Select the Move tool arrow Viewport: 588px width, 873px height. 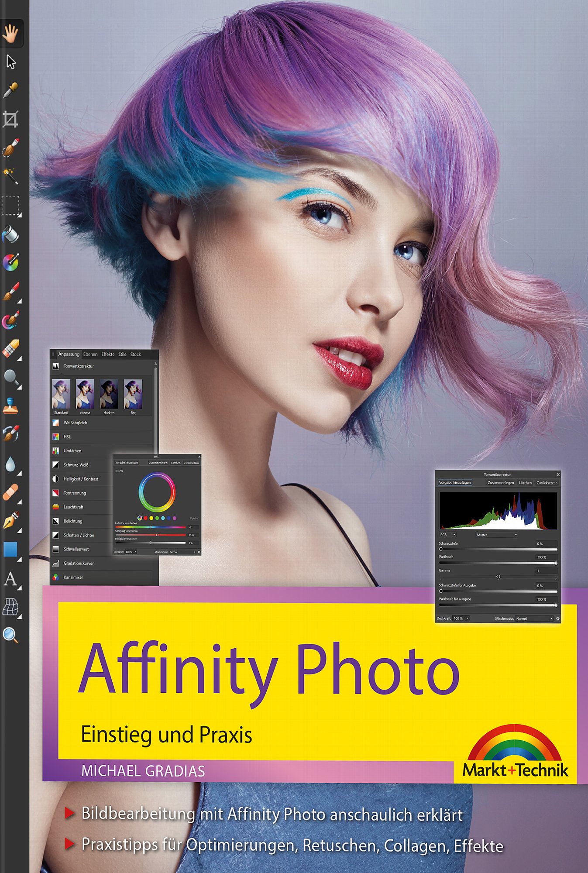(x=10, y=62)
